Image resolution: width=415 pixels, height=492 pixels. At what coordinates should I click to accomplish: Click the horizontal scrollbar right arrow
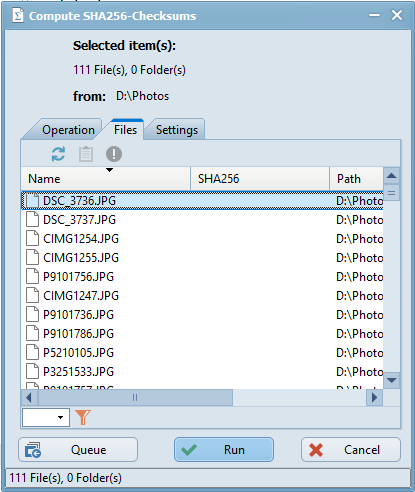(374, 398)
